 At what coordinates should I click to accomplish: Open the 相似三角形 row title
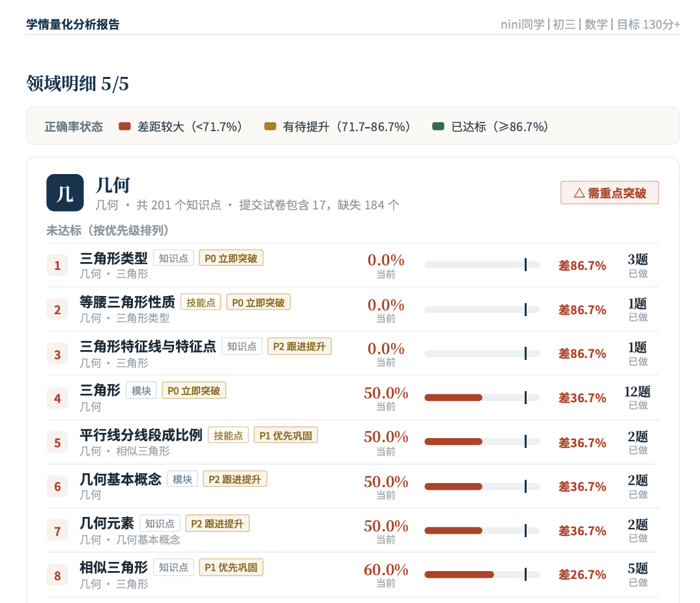coord(113,567)
